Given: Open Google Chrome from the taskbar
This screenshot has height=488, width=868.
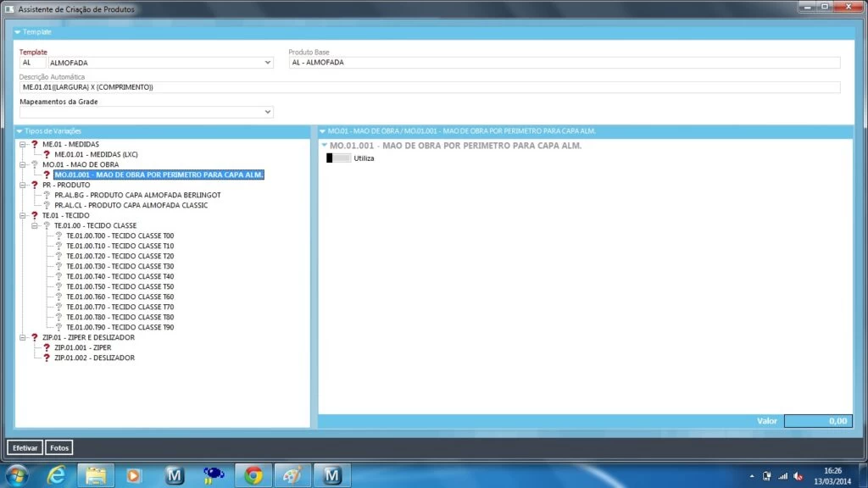Looking at the screenshot, I should pyautogui.click(x=253, y=475).
